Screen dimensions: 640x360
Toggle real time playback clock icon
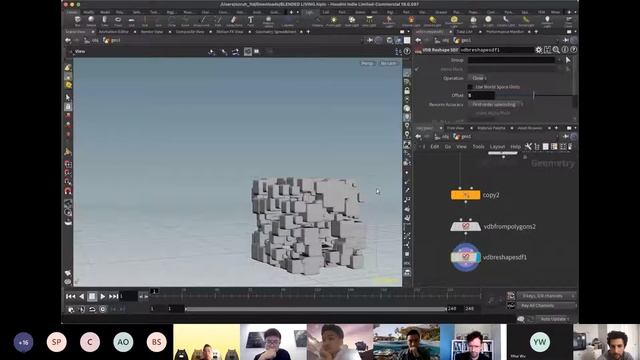coord(103,309)
